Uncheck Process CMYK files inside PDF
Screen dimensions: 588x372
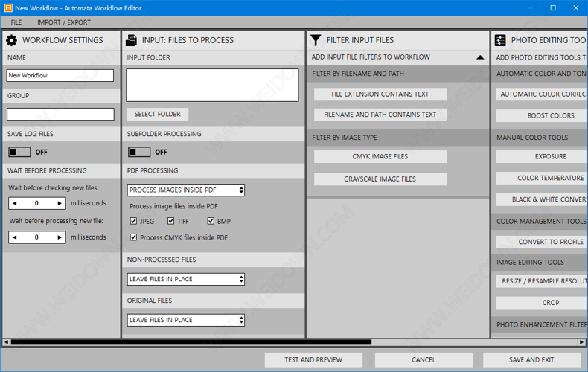click(x=133, y=237)
